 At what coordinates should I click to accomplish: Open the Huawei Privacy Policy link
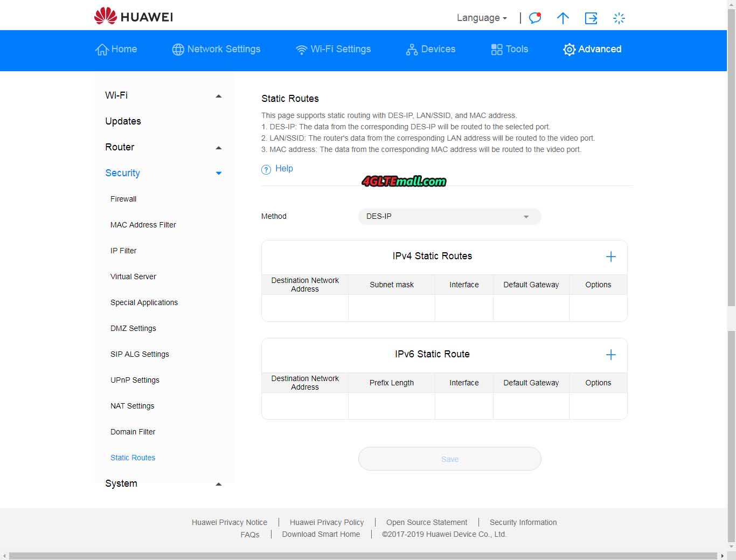coord(327,522)
